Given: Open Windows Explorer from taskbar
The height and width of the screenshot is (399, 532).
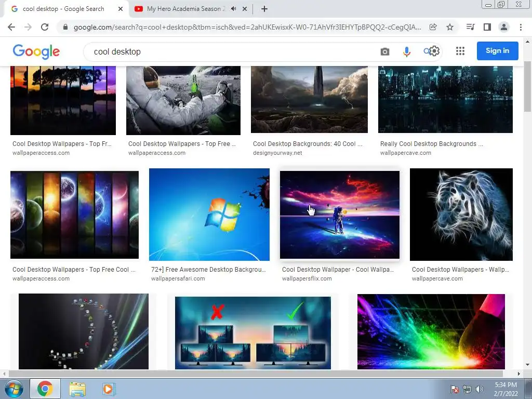Looking at the screenshot, I should (77, 389).
